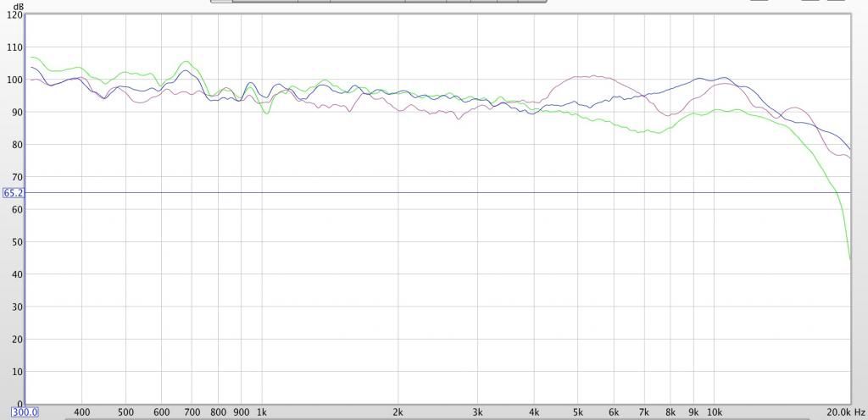Click the 6k frequency axis label
The image size is (868, 420).
(615, 412)
